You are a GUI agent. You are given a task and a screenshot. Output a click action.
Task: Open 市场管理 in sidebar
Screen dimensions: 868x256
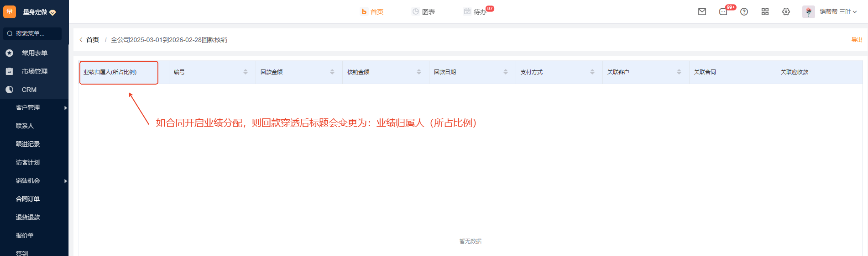[34, 71]
